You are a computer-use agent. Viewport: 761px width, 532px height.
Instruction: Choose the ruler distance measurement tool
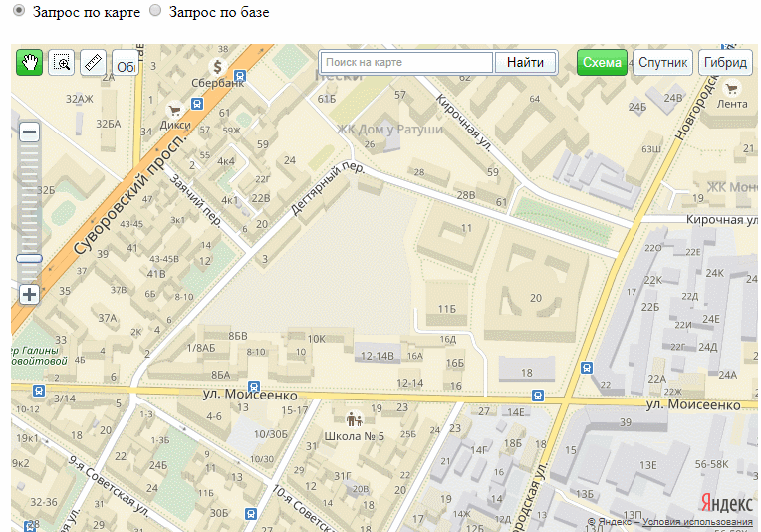click(94, 62)
